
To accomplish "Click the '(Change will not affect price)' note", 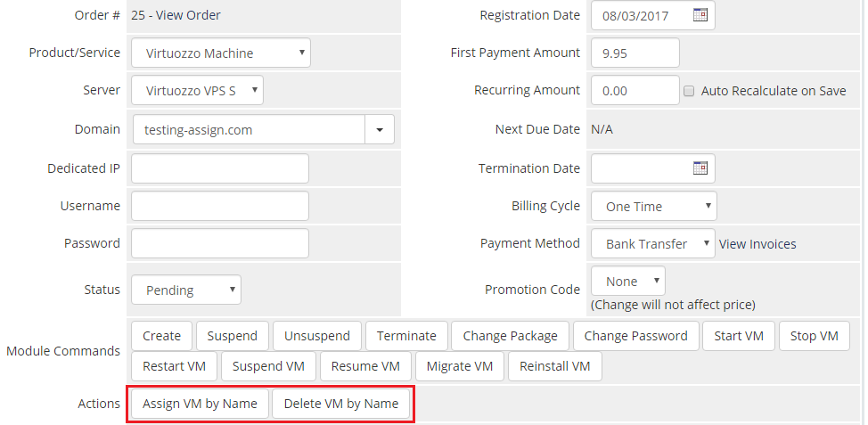I will point(673,305).
